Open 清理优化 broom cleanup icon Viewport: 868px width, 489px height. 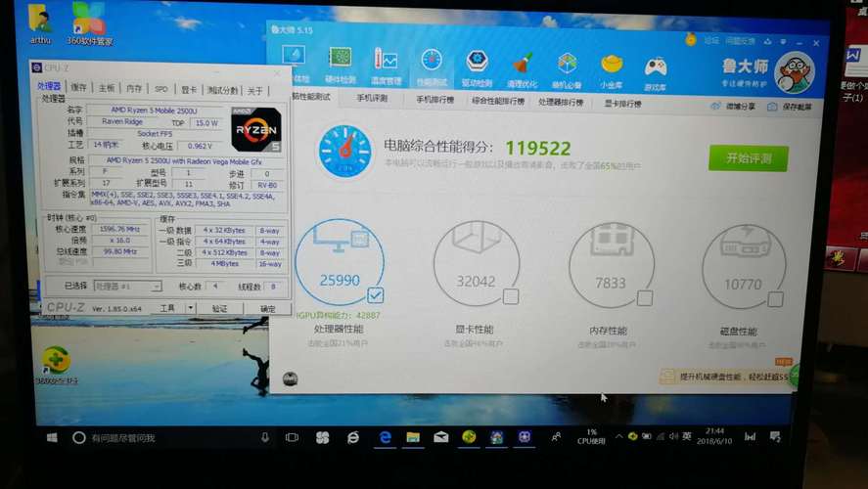(522, 69)
